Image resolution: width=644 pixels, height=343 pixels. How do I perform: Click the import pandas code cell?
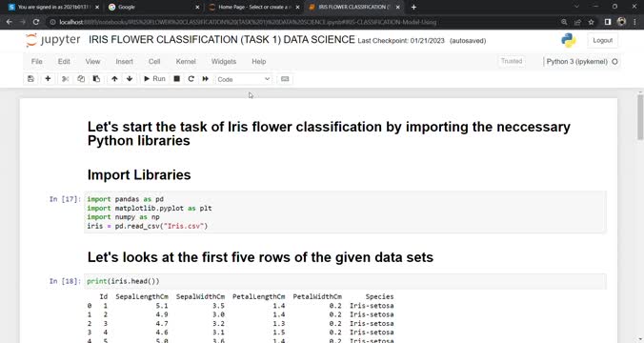(345, 212)
